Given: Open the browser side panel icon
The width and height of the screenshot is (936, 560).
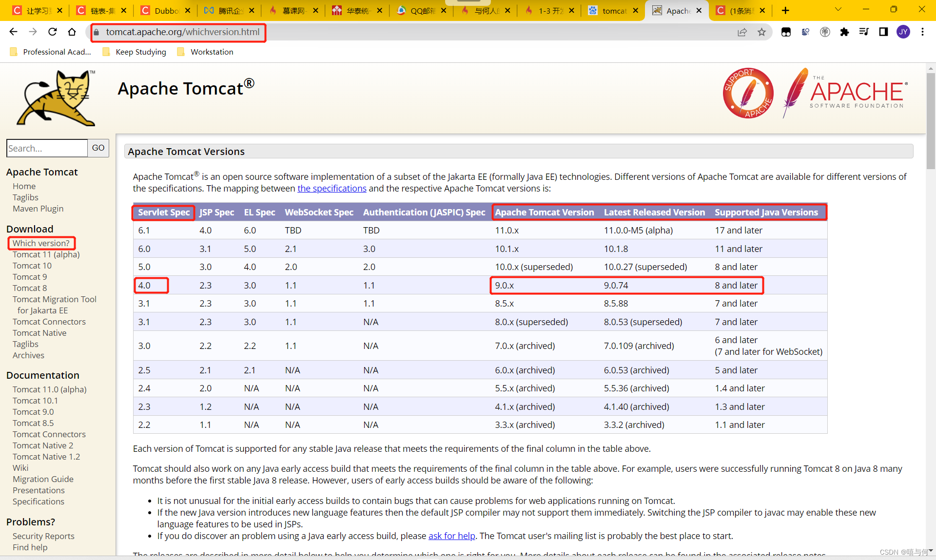Looking at the screenshot, I should tap(883, 32).
